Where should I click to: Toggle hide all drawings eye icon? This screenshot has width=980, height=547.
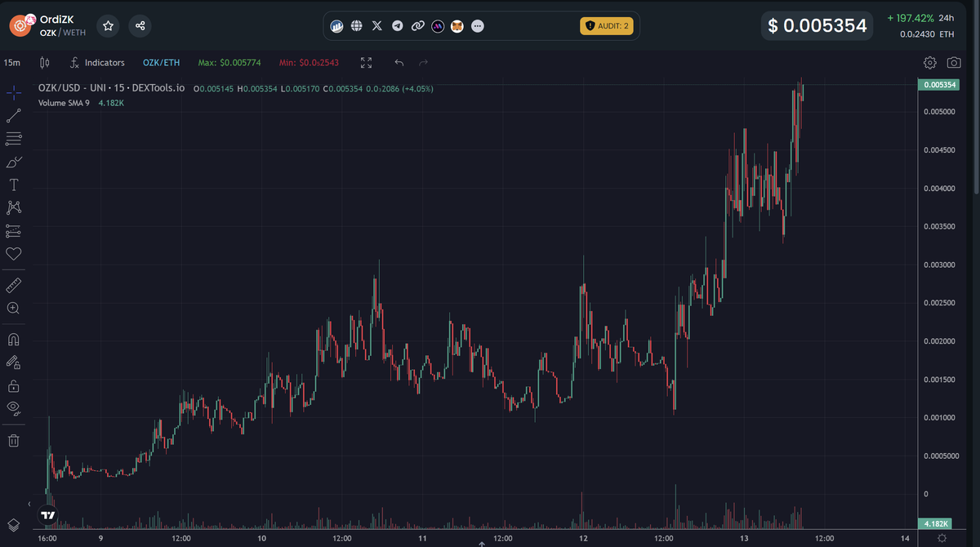[14, 407]
